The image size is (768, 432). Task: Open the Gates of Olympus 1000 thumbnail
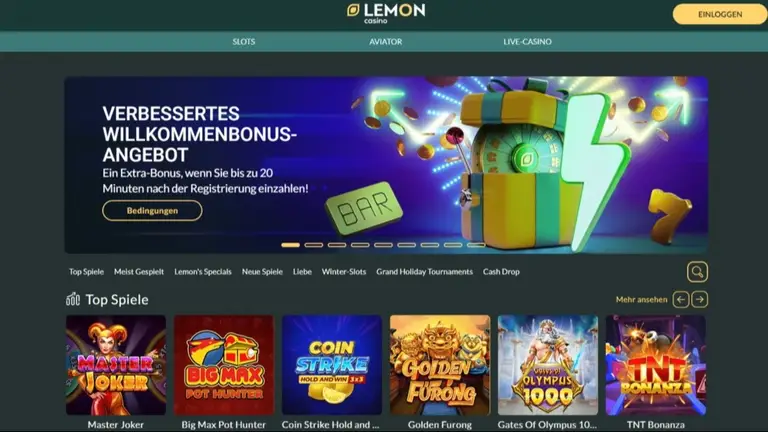pos(548,365)
